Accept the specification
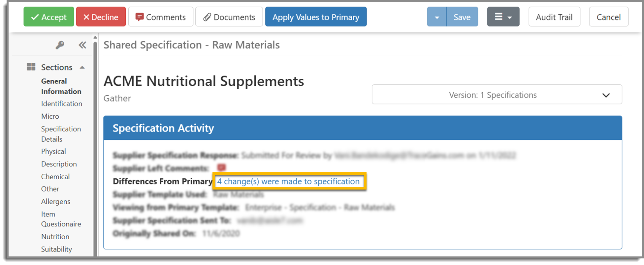The image size is (644, 265). point(49,17)
